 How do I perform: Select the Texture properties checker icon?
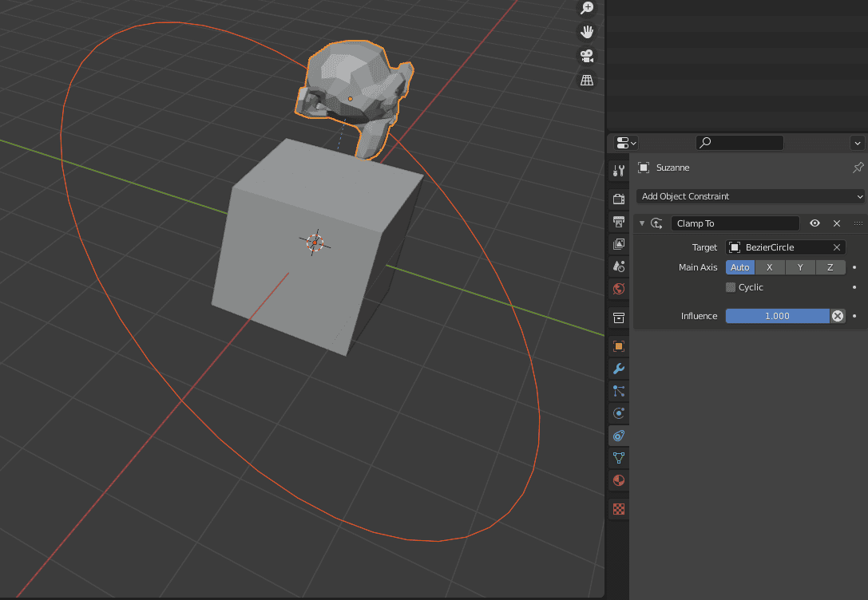tap(618, 509)
